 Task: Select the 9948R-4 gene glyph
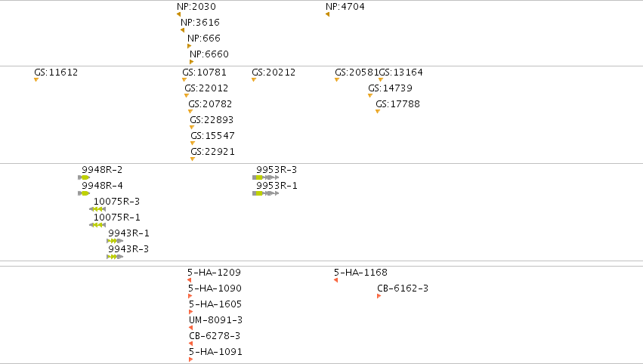[84, 193]
